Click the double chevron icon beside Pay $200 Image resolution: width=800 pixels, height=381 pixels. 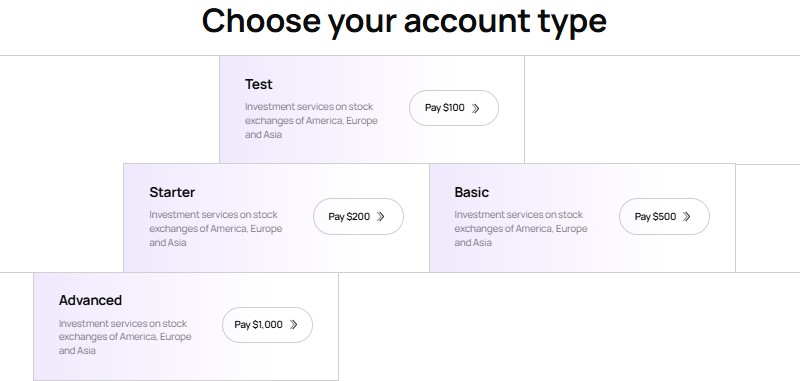pos(381,217)
